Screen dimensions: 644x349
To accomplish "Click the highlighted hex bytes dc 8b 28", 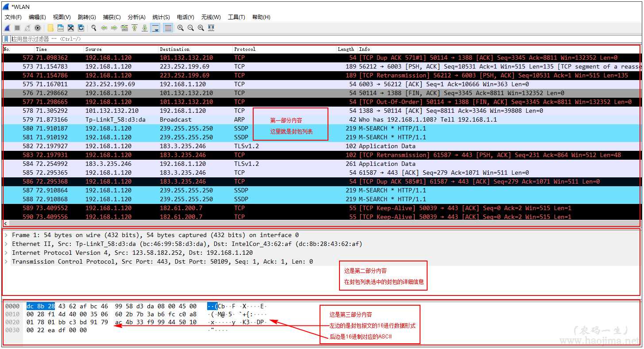I will click(x=41, y=306).
